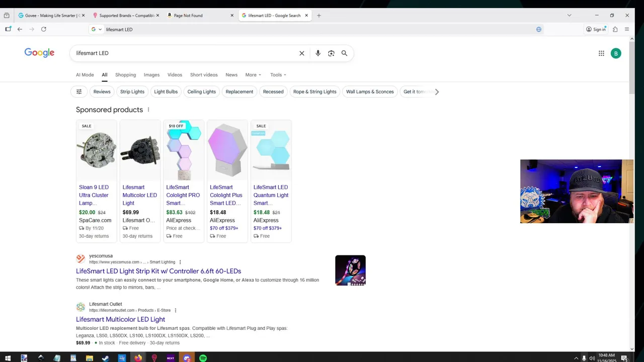Filter results by Reviews chip
This screenshot has width=644, height=362.
(x=102, y=92)
